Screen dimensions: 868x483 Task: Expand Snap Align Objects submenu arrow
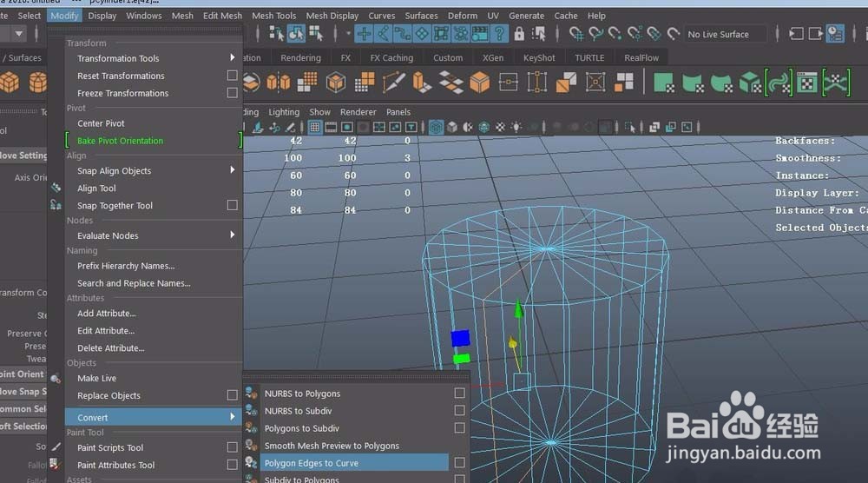point(232,169)
